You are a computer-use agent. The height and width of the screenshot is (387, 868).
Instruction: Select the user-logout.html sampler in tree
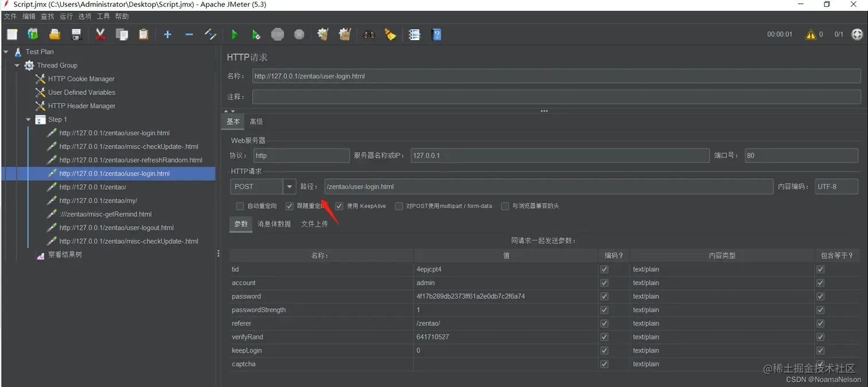tap(117, 228)
